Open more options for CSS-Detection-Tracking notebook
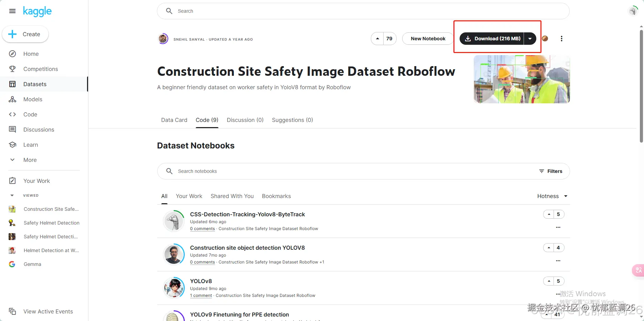 (558, 227)
